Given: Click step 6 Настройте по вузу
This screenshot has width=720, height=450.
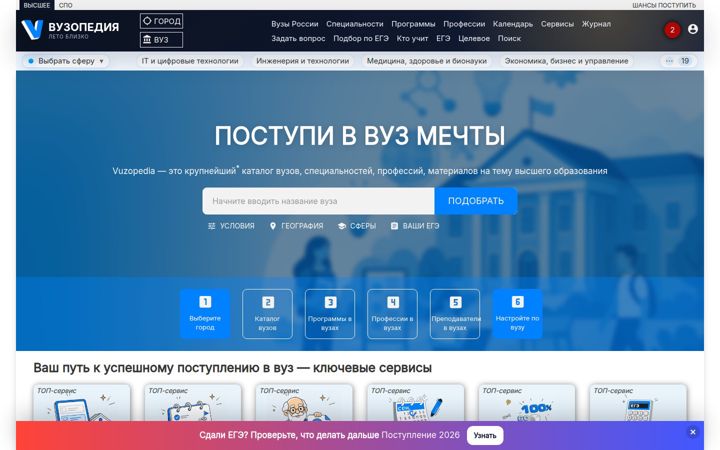Looking at the screenshot, I should pyautogui.click(x=517, y=314).
